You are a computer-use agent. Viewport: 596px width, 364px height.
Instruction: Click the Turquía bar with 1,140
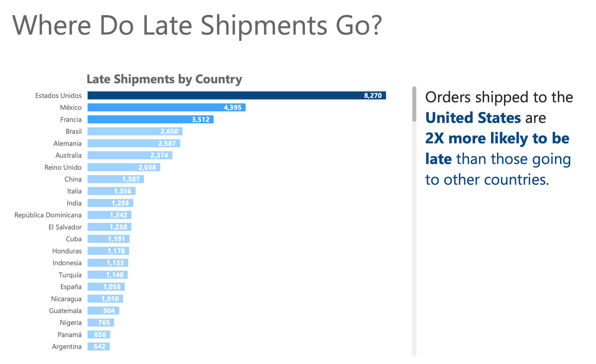(107, 275)
